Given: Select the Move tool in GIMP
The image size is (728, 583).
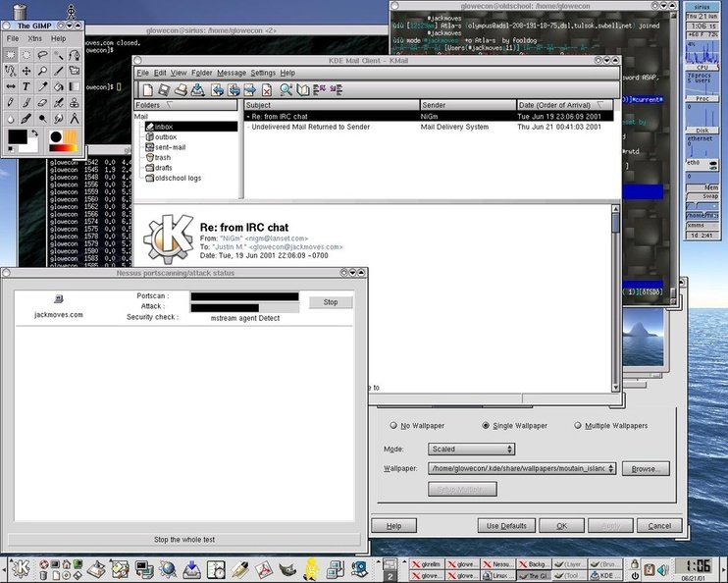Looking at the screenshot, I should [x=26, y=71].
